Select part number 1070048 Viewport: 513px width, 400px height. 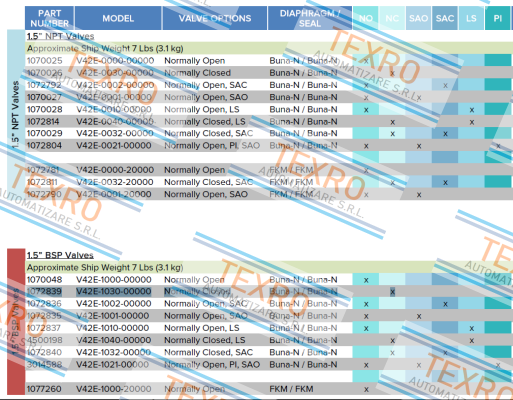pyautogui.click(x=44, y=280)
